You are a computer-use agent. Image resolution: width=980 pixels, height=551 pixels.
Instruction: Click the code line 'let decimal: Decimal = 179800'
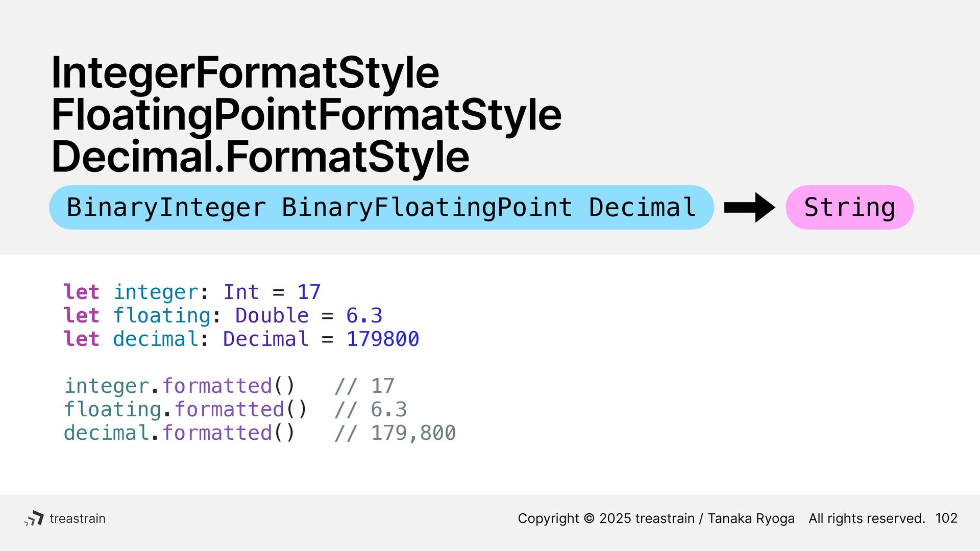coord(241,339)
